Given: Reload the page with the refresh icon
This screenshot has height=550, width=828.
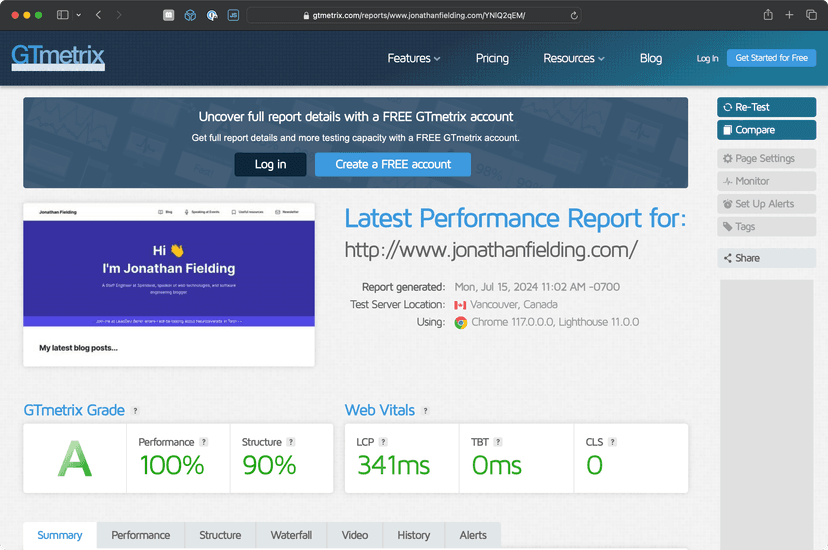Looking at the screenshot, I should click(x=574, y=16).
